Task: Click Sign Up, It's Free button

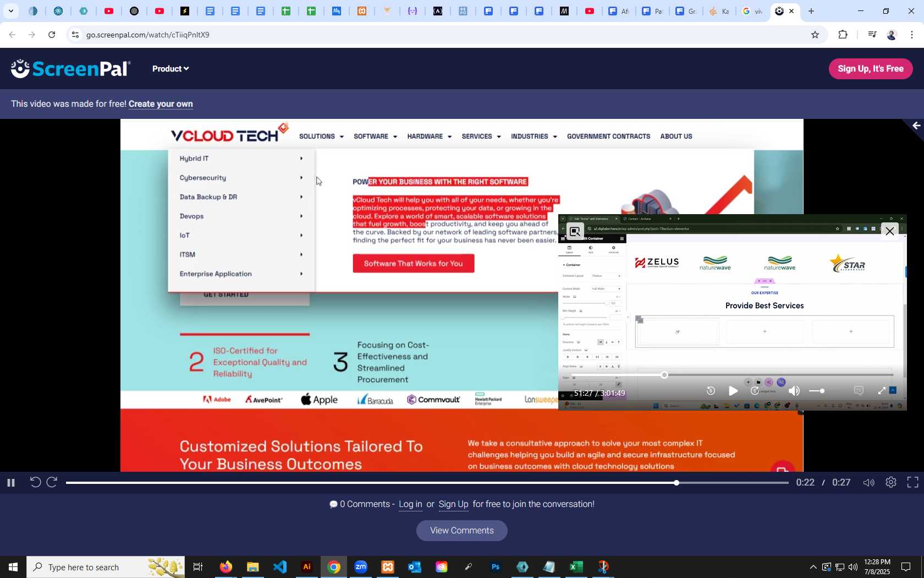Action: coord(871,69)
